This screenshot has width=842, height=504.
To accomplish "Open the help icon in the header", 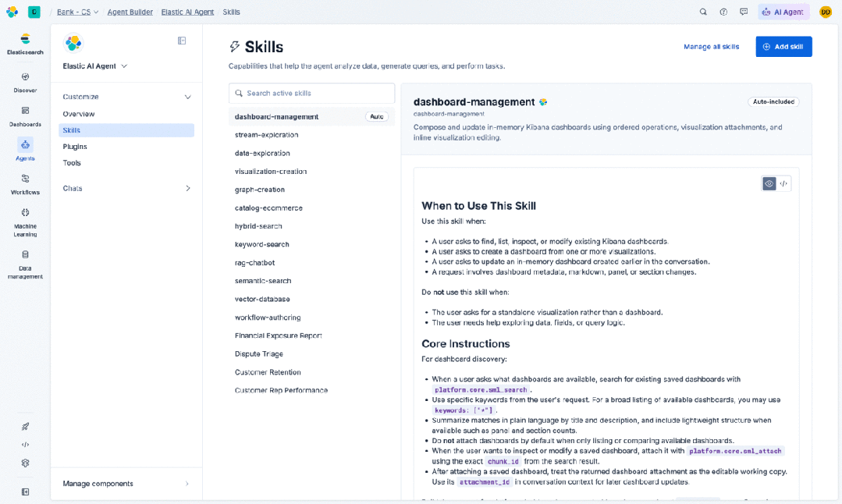I will [x=723, y=12].
